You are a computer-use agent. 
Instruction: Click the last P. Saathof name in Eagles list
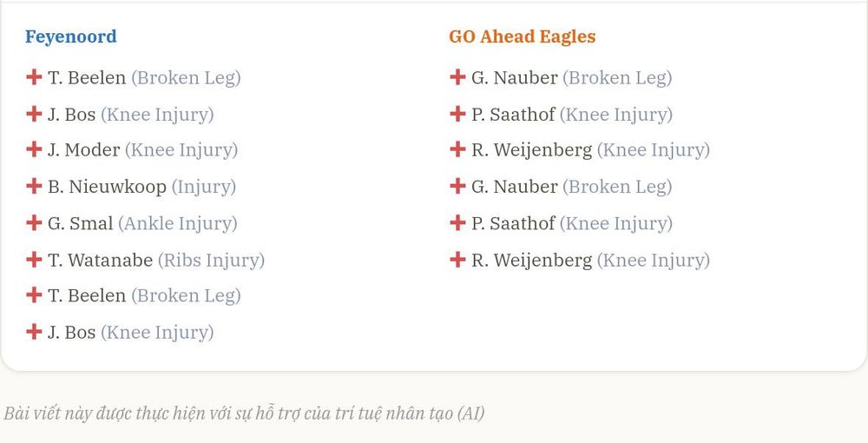pyautogui.click(x=513, y=223)
